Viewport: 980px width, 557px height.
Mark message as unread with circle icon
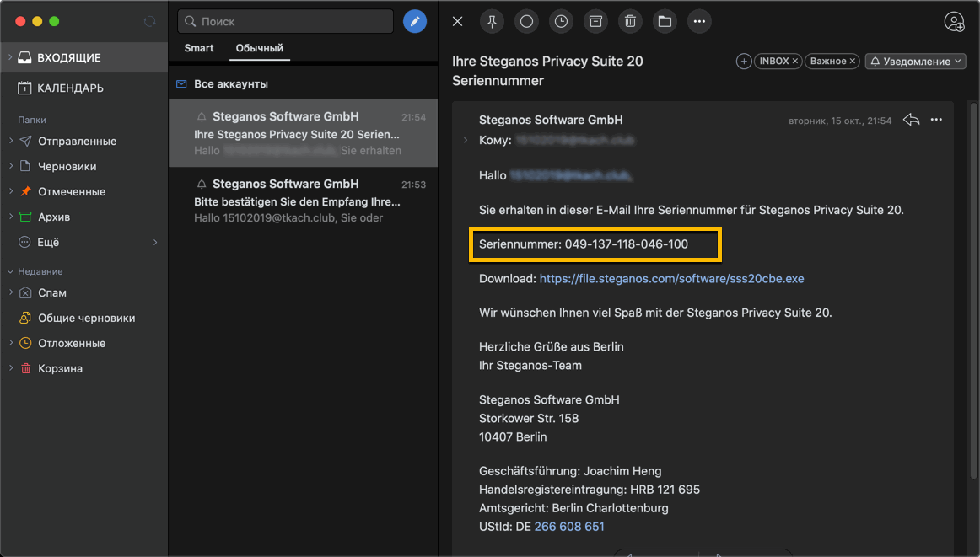point(526,21)
